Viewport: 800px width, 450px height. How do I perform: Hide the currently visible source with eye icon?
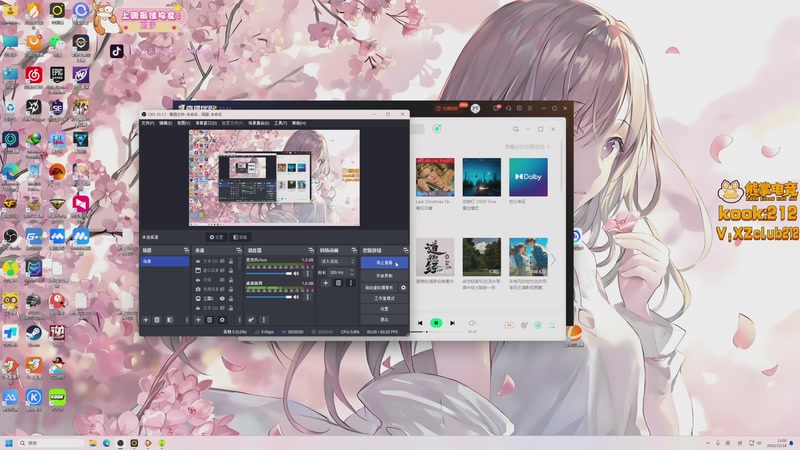[222, 298]
